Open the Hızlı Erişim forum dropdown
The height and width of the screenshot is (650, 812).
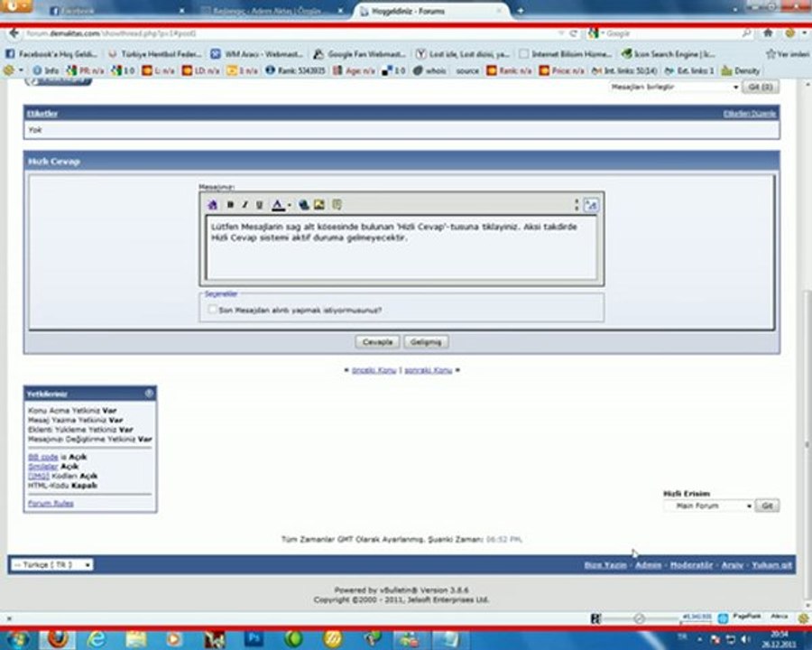pyautogui.click(x=708, y=506)
